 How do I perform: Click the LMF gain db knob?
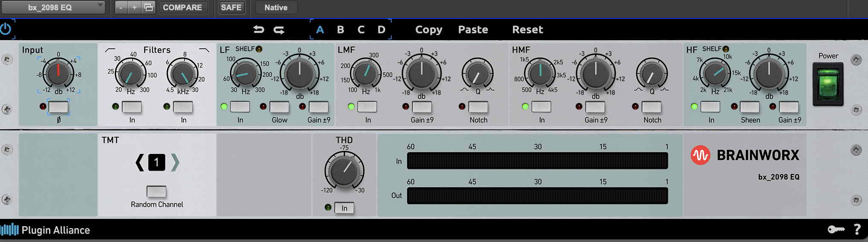422,73
